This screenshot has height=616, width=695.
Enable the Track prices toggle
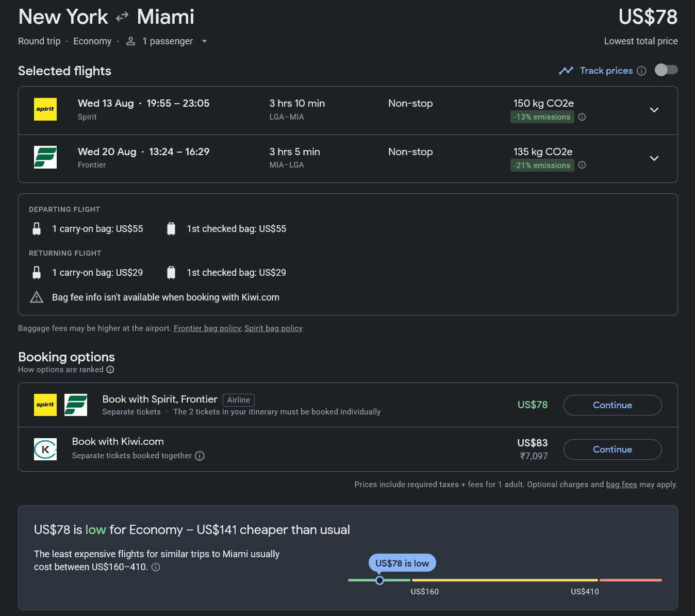666,70
